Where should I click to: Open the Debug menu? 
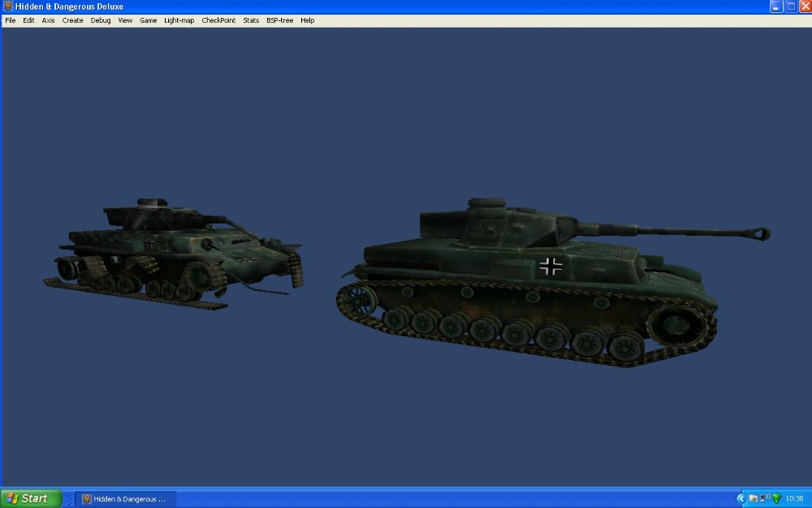100,20
